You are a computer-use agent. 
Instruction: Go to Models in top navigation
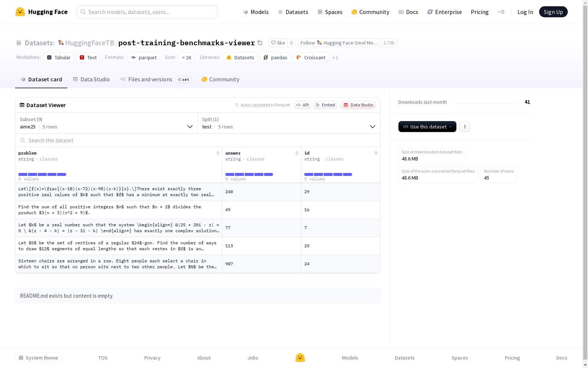(256, 12)
